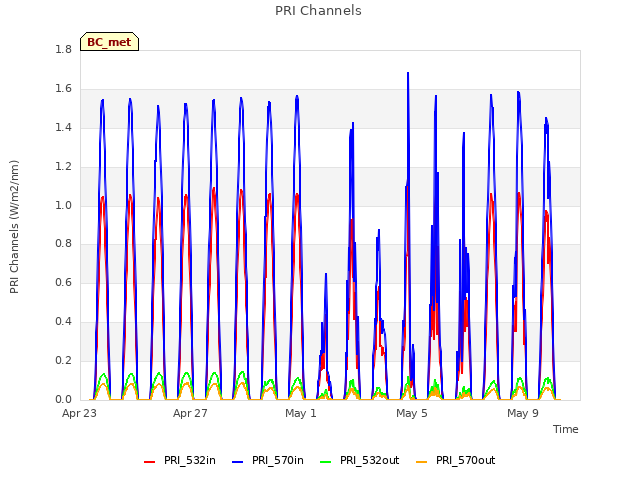Click the orange PRI_570out legend swatch
This screenshot has width=640, height=480.
coord(421,462)
